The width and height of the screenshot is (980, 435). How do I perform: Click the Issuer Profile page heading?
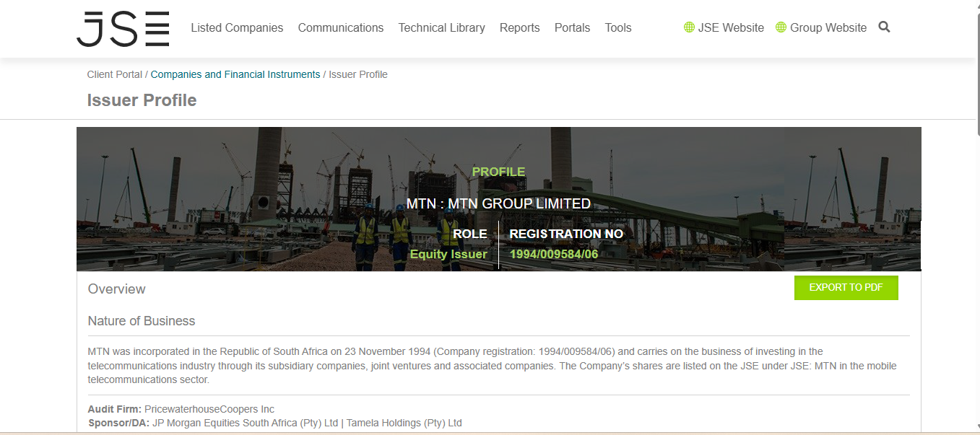pos(142,100)
